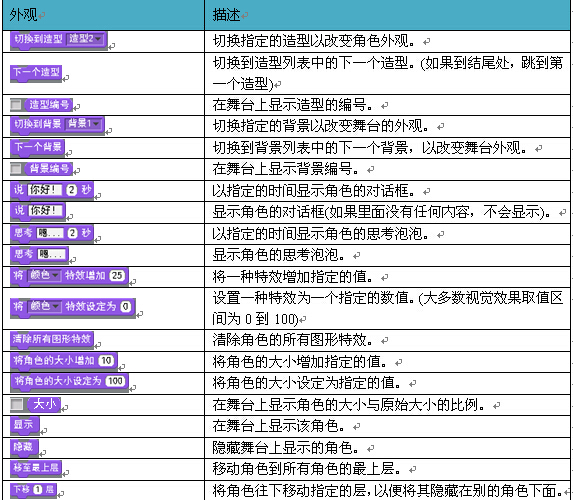Click description 在舞台上显示该角色

click(279, 426)
